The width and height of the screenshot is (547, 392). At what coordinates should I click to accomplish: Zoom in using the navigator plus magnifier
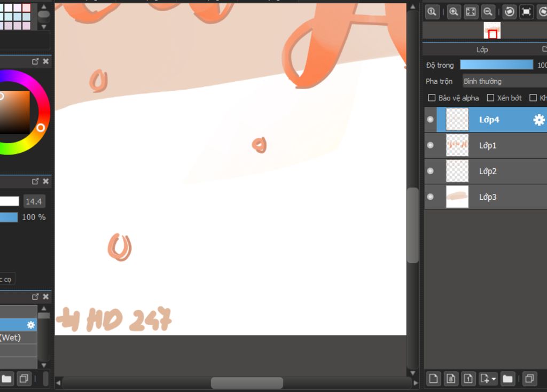(454, 12)
